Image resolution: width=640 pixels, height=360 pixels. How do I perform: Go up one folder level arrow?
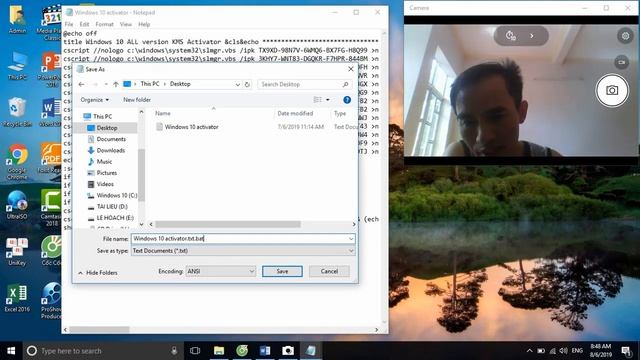116,84
